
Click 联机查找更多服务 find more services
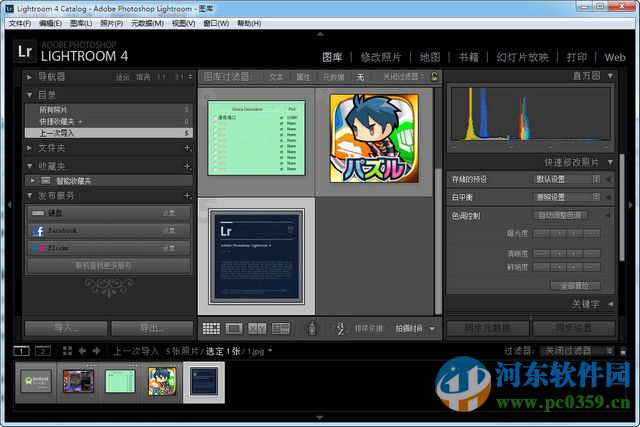pyautogui.click(x=109, y=266)
